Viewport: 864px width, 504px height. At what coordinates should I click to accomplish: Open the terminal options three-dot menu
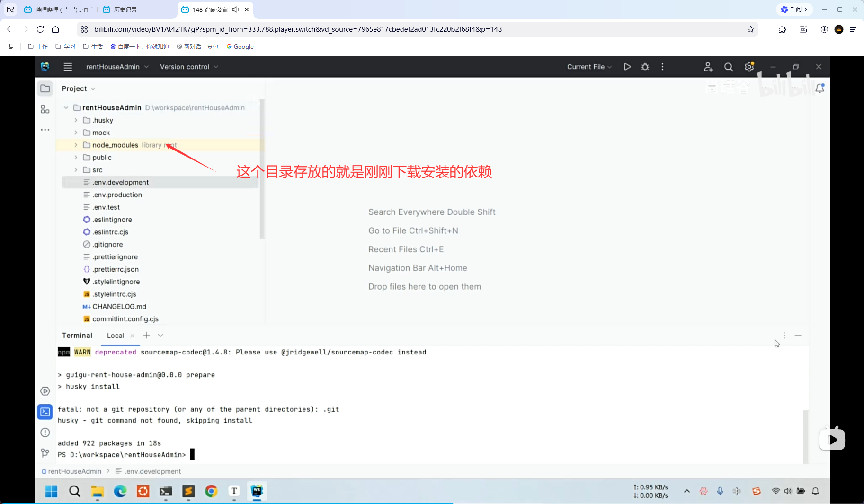784,335
